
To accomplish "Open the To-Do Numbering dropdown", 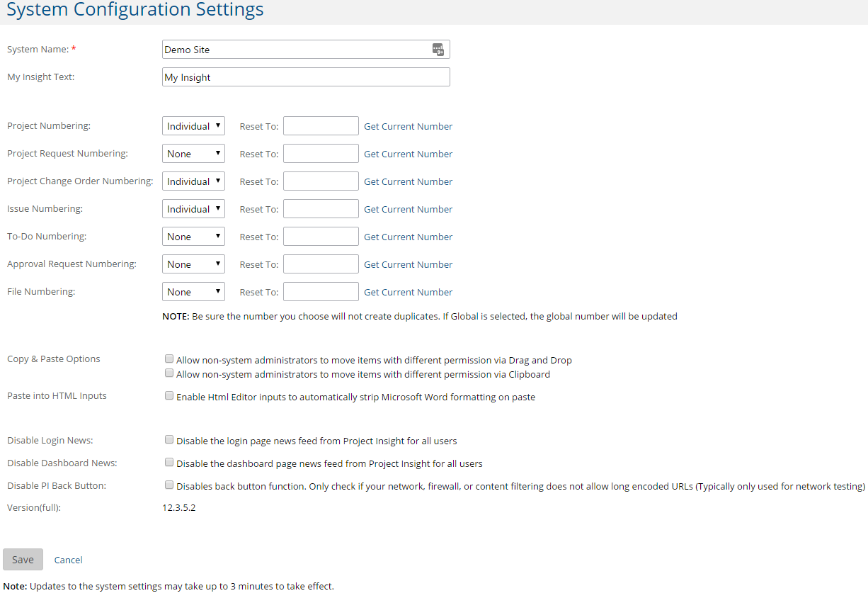I will tap(193, 237).
